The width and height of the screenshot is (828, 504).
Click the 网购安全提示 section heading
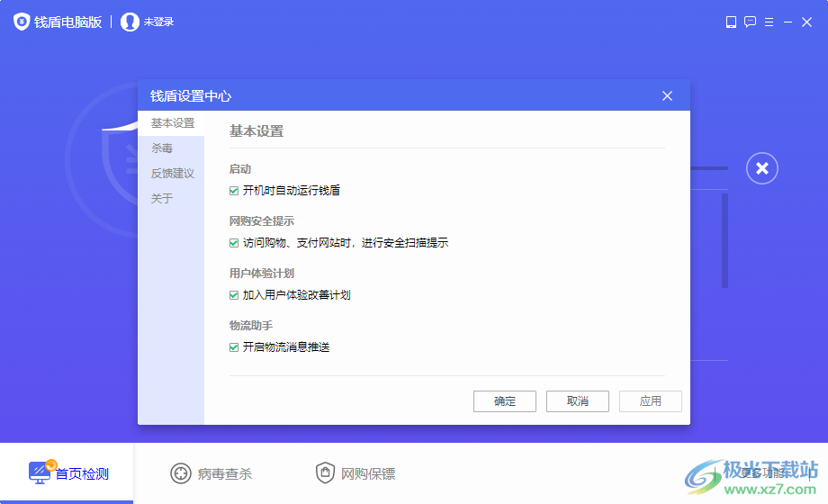(262, 221)
